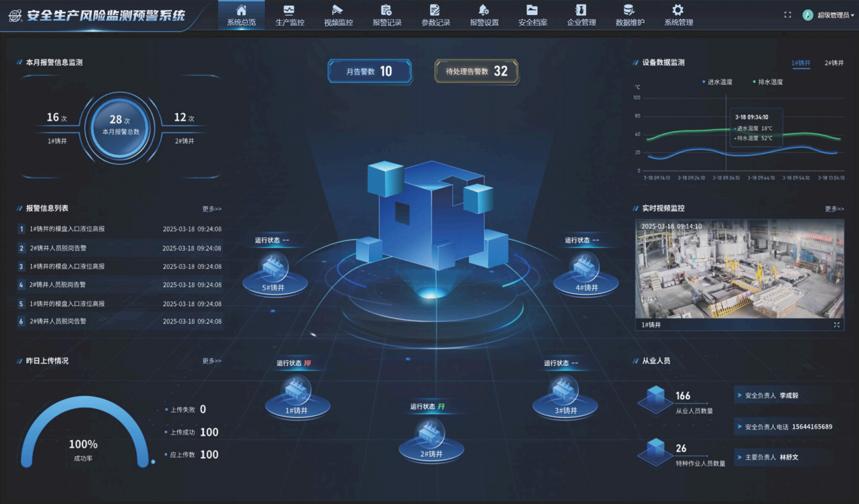Click the 待处理告警数 32 button
Viewport: 859px width, 504px height.
476,72
